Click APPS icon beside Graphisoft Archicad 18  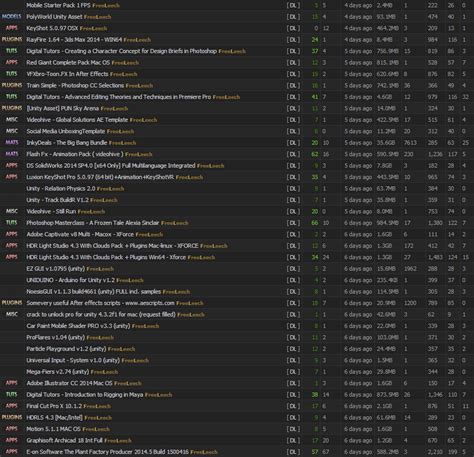click(x=11, y=440)
